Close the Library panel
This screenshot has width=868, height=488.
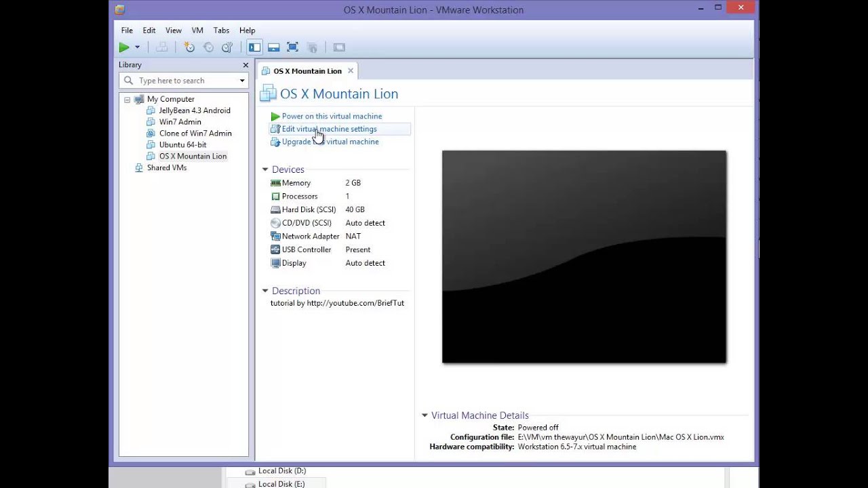[245, 65]
